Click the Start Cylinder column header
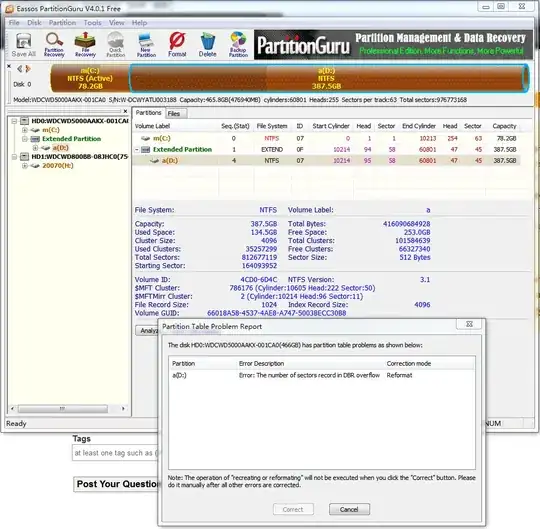Viewport: 540px width, 529px height. pos(331,126)
